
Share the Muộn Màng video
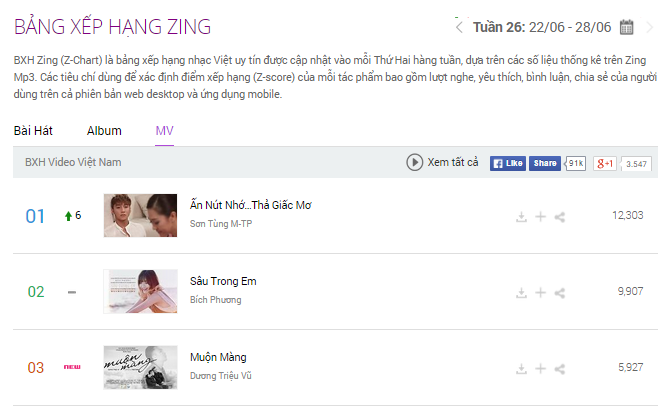(560, 368)
